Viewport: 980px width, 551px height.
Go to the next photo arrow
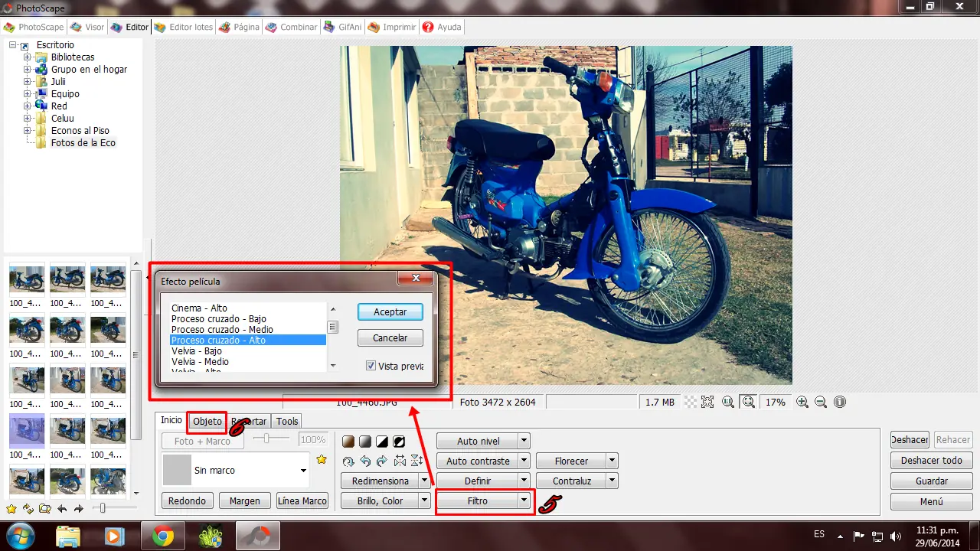pos(78,509)
